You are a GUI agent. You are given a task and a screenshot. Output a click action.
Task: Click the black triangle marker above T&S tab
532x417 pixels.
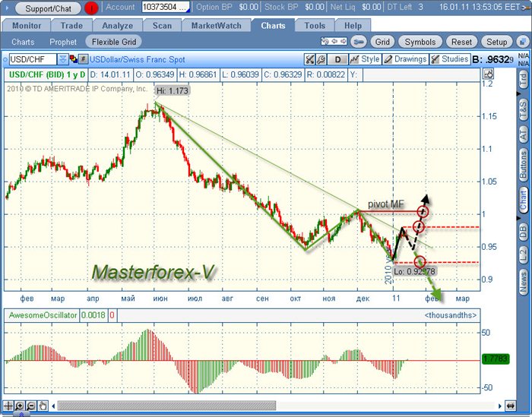518,93
